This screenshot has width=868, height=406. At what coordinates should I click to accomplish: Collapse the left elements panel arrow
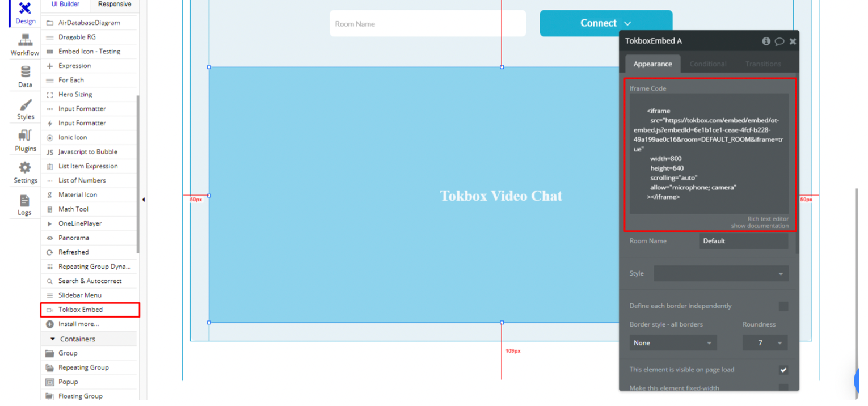[x=143, y=200]
